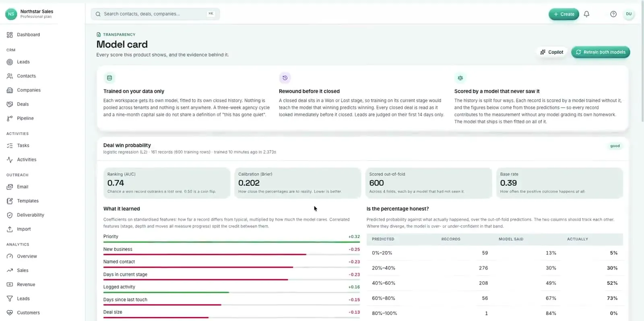This screenshot has height=321, width=644.
Task: Open the notifications bell
Action: coord(586,14)
